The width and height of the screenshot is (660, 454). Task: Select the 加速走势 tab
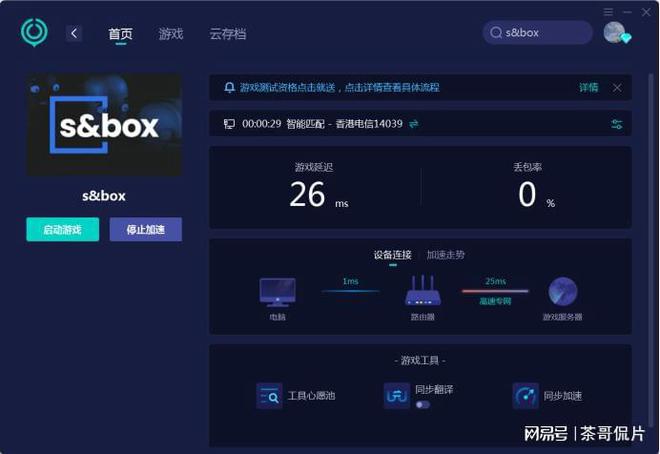point(445,255)
